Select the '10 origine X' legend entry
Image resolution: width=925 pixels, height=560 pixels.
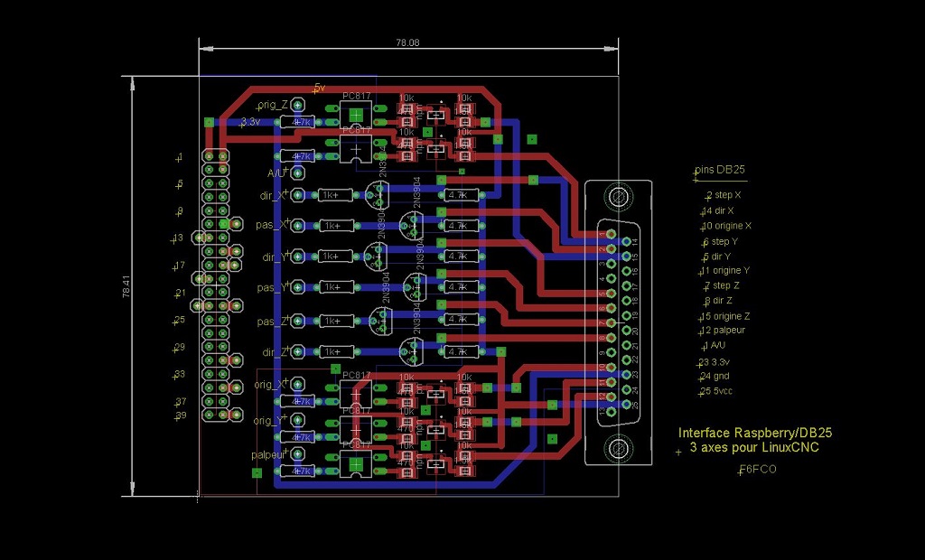726,226
